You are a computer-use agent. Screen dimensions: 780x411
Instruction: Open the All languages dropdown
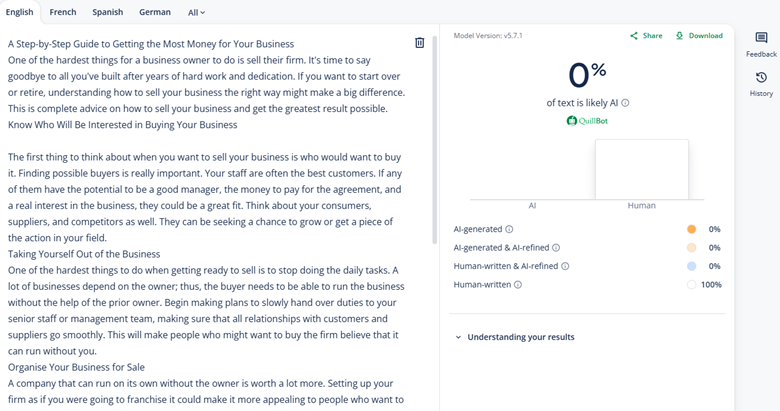point(196,13)
